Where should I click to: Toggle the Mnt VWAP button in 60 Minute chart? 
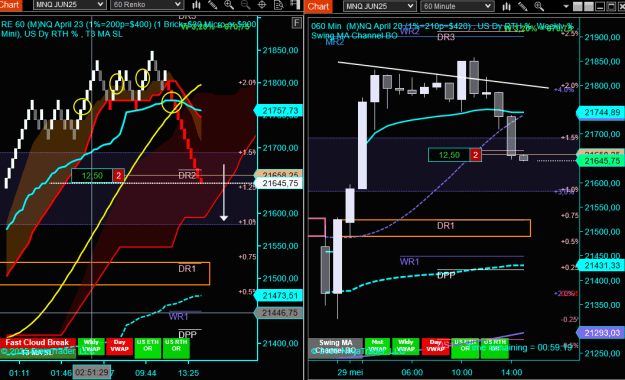click(x=377, y=346)
